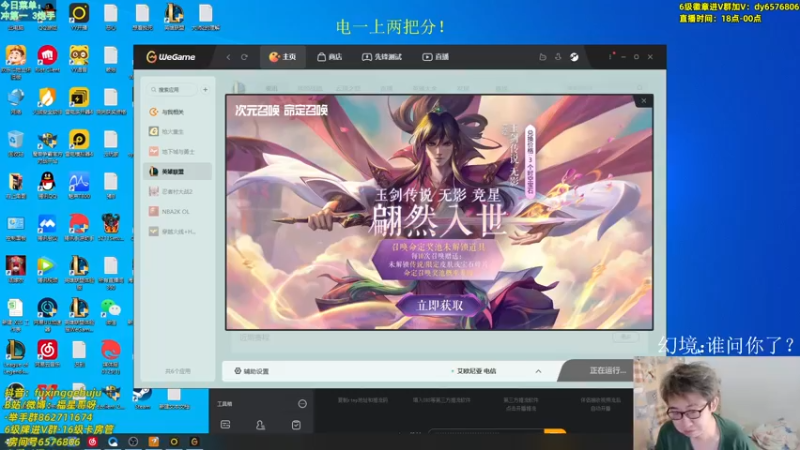This screenshot has width=800, height=450.
Task: Open the 先锋测试 tab
Action: pos(382,57)
